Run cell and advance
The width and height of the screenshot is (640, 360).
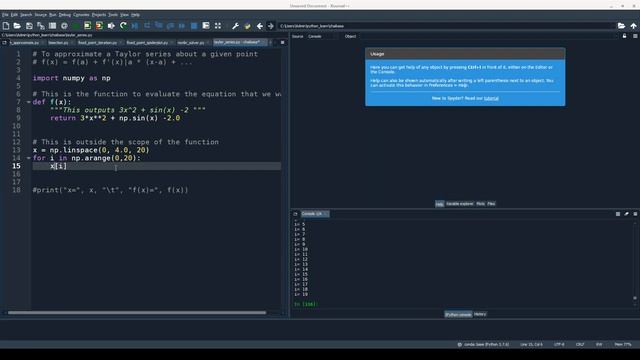tap(99, 26)
